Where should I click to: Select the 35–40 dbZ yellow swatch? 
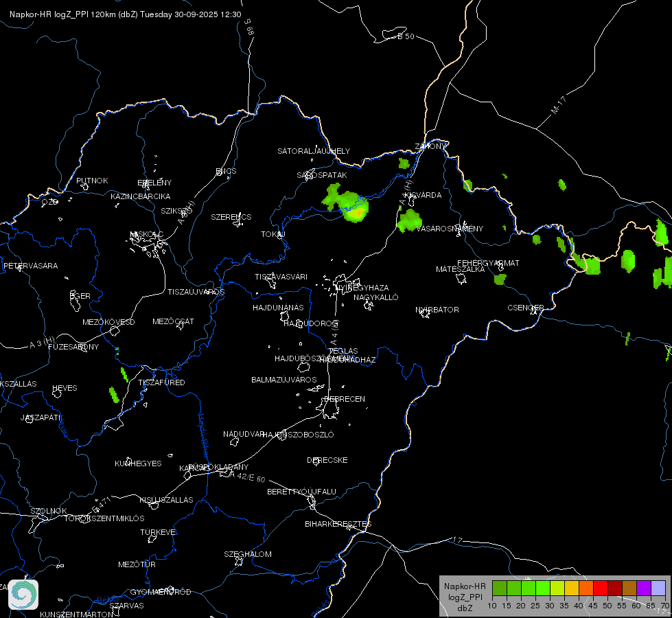pos(572,588)
